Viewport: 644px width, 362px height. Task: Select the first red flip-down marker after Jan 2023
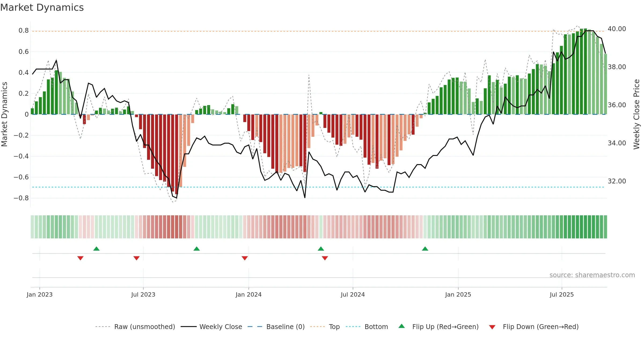click(x=80, y=258)
